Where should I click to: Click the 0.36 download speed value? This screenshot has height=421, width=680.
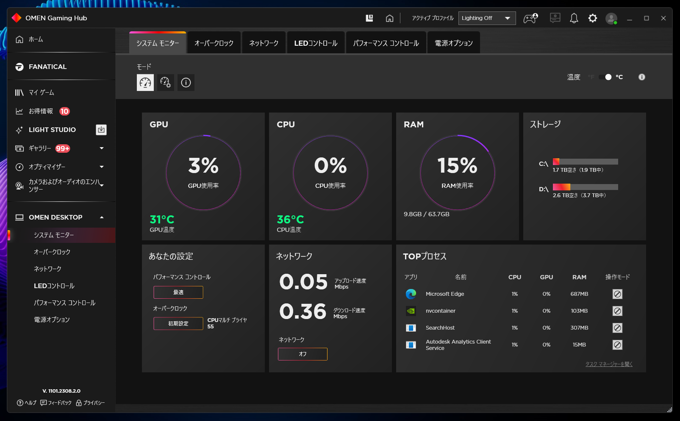click(303, 312)
